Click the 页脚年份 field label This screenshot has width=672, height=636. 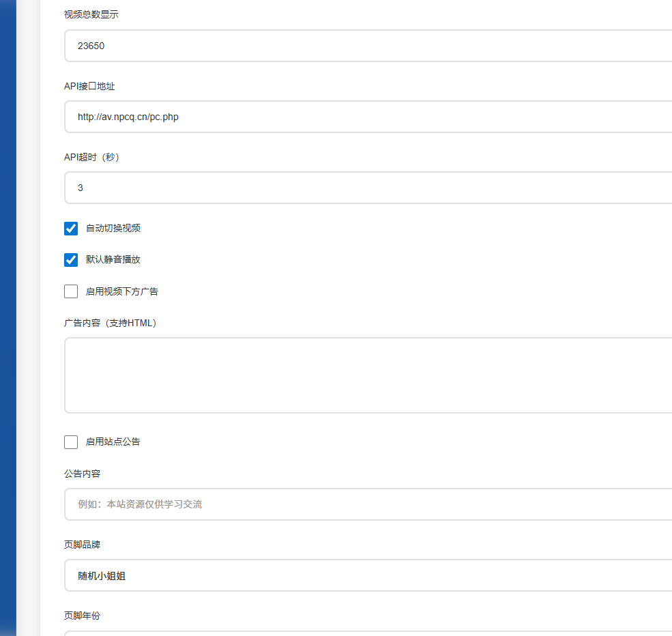pyautogui.click(x=83, y=616)
